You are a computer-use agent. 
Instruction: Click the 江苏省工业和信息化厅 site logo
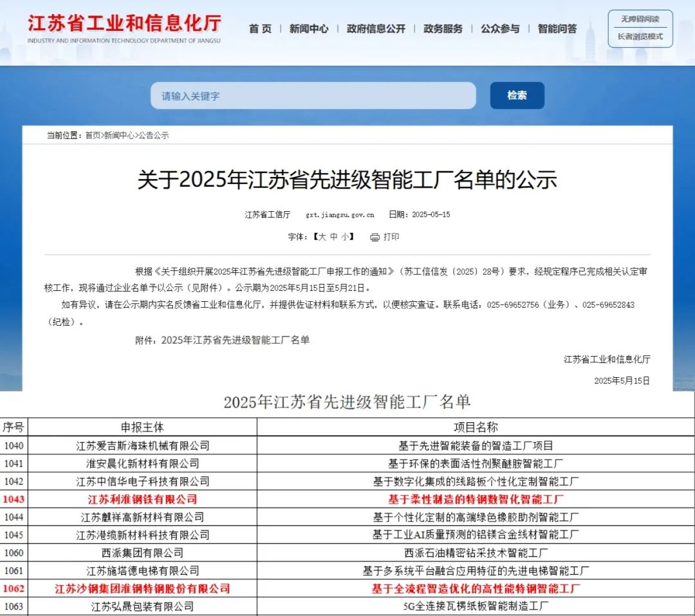[124, 29]
